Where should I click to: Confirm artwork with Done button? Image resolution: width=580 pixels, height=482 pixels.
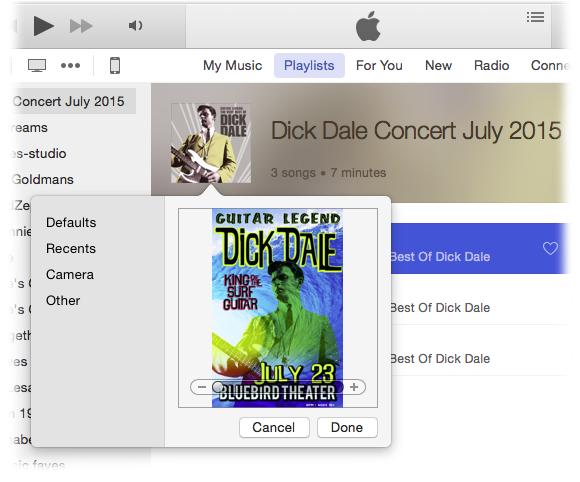click(347, 428)
